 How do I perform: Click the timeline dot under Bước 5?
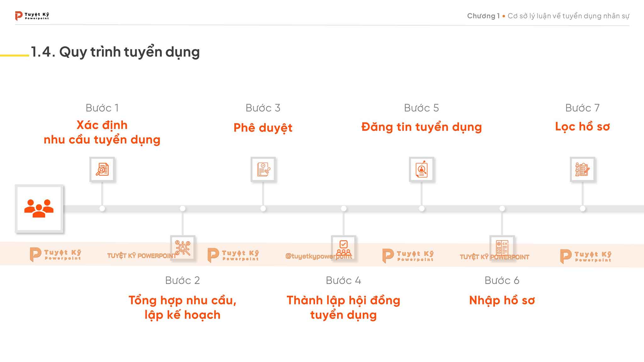[x=422, y=208]
